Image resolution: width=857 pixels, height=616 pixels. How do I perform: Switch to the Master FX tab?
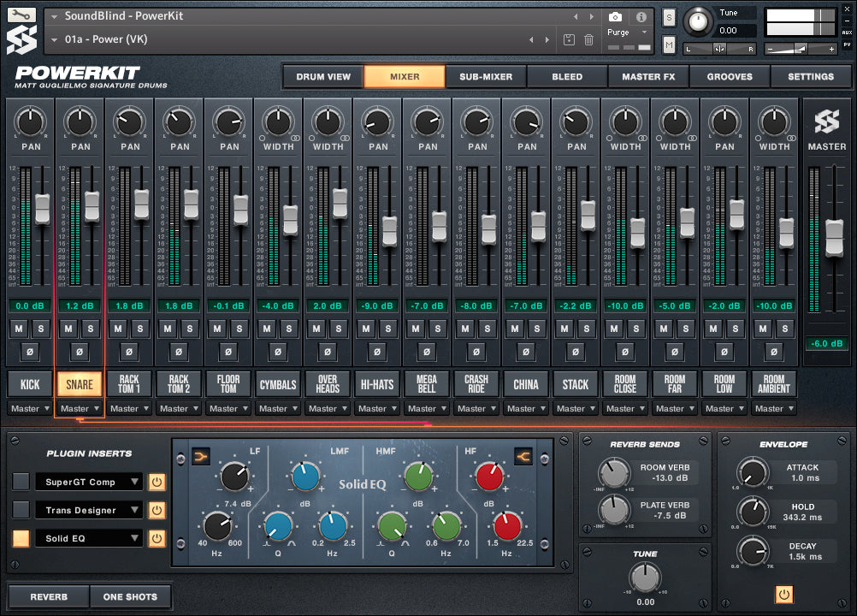click(648, 76)
